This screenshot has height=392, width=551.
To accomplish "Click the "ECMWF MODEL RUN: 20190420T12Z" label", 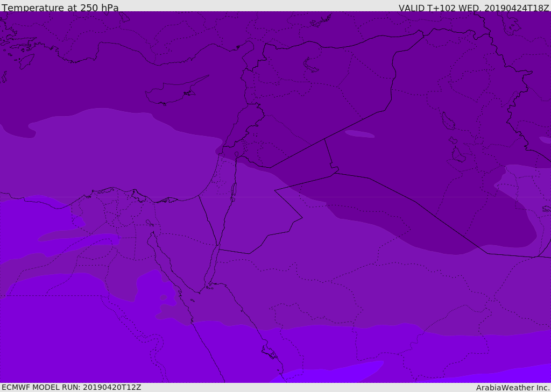I will 72,387.
